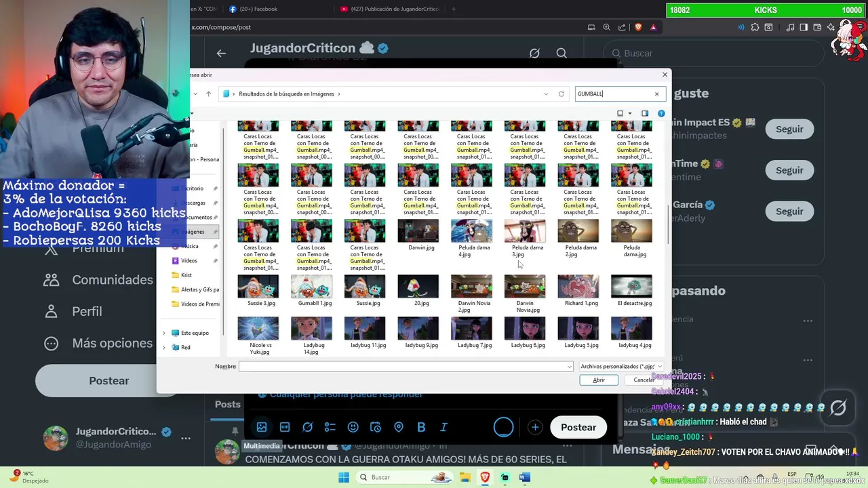
Task: Select Este equipo in navigation pane
Action: point(190,333)
